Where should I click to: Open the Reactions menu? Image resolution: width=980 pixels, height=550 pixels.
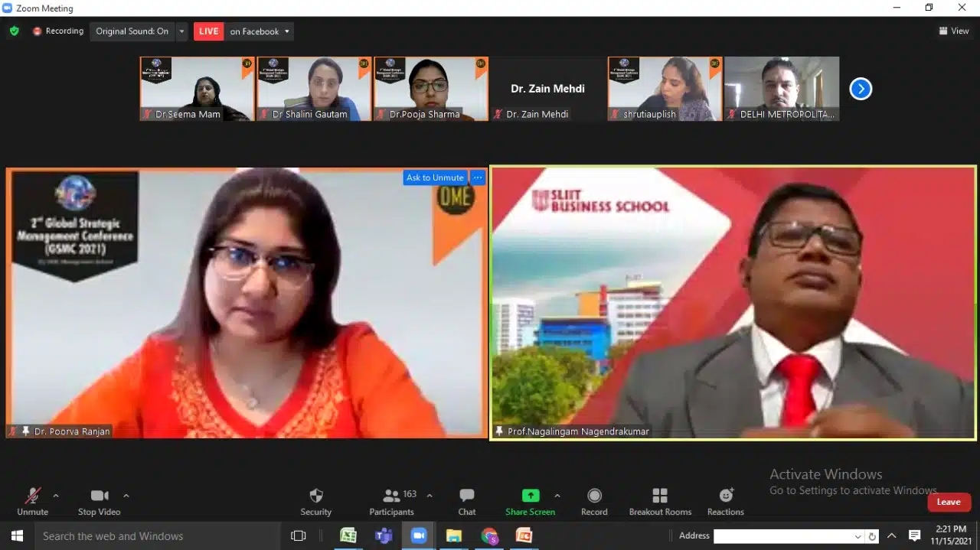pyautogui.click(x=725, y=501)
